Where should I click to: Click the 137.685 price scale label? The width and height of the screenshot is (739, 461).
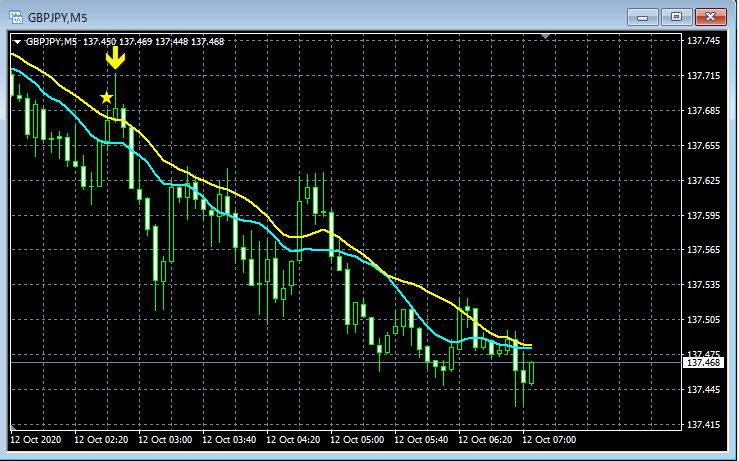pos(704,111)
